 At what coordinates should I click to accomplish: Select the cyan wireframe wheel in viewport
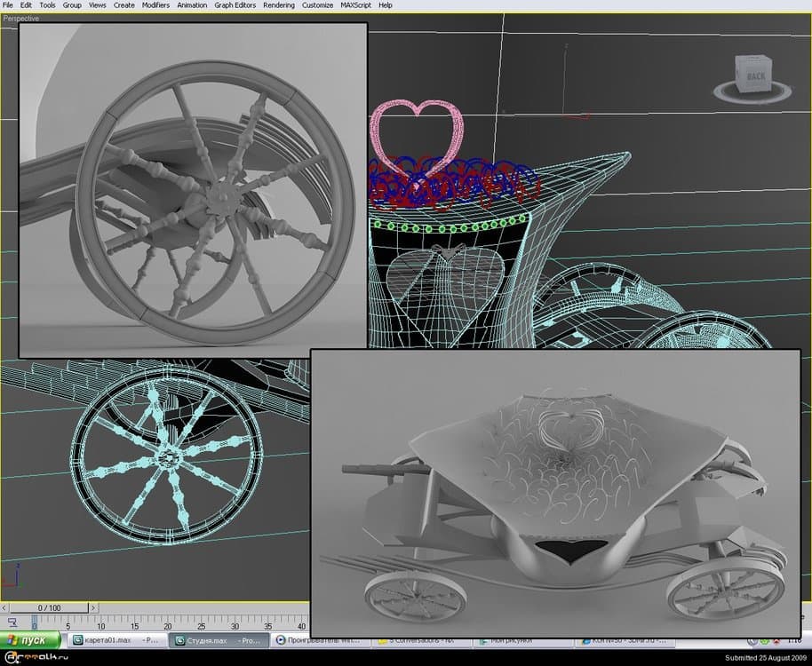pyautogui.click(x=167, y=456)
